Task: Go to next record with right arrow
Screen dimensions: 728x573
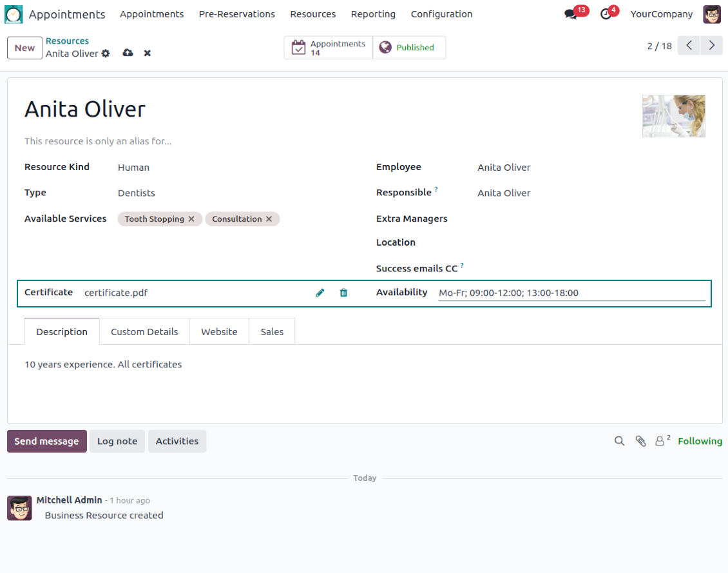Action: [x=711, y=45]
